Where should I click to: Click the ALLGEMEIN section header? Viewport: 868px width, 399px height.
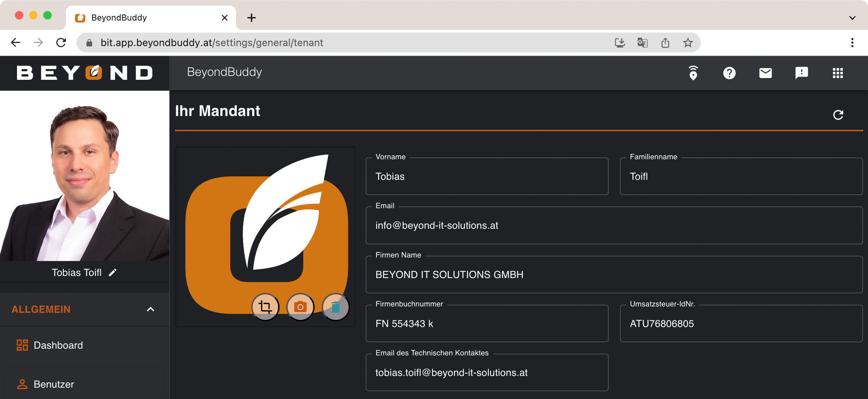click(84, 309)
